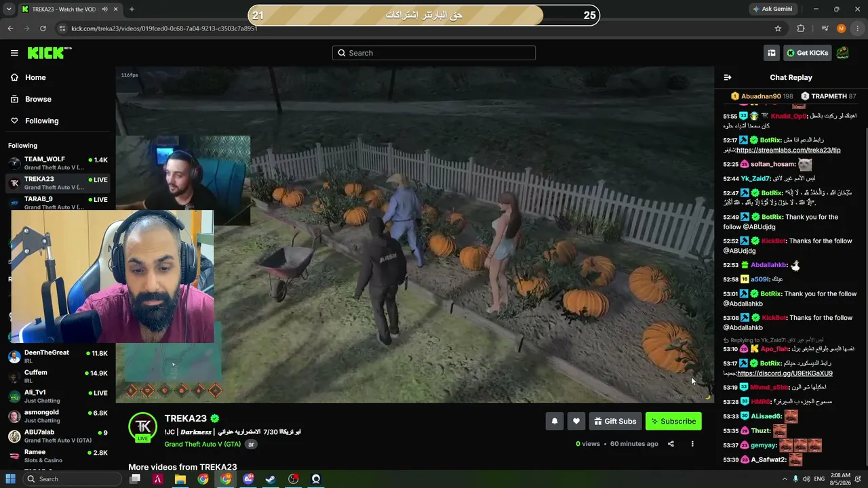Click the TREKA23 channel name heading
Viewport: 868px width, 488px height.
click(185, 418)
